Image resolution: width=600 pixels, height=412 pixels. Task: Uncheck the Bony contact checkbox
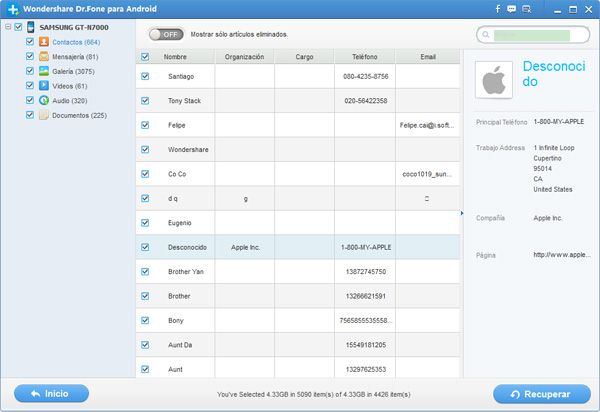145,320
